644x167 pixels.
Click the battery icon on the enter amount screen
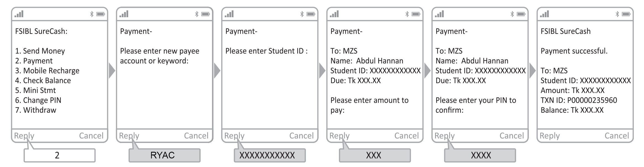(416, 14)
